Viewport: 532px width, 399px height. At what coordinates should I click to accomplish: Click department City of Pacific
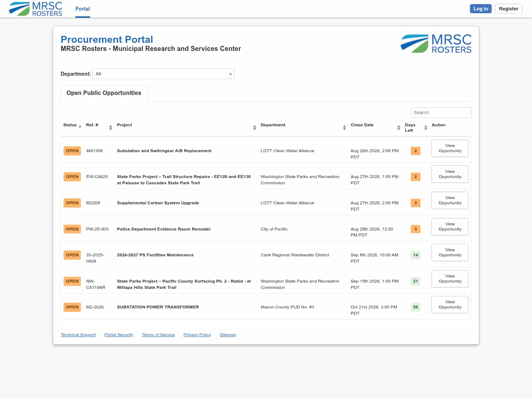[x=274, y=229]
